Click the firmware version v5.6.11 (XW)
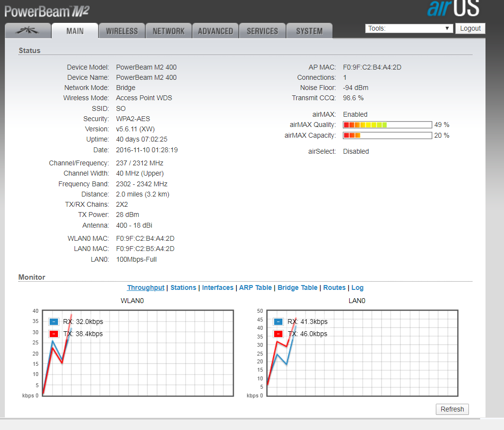 click(x=135, y=129)
